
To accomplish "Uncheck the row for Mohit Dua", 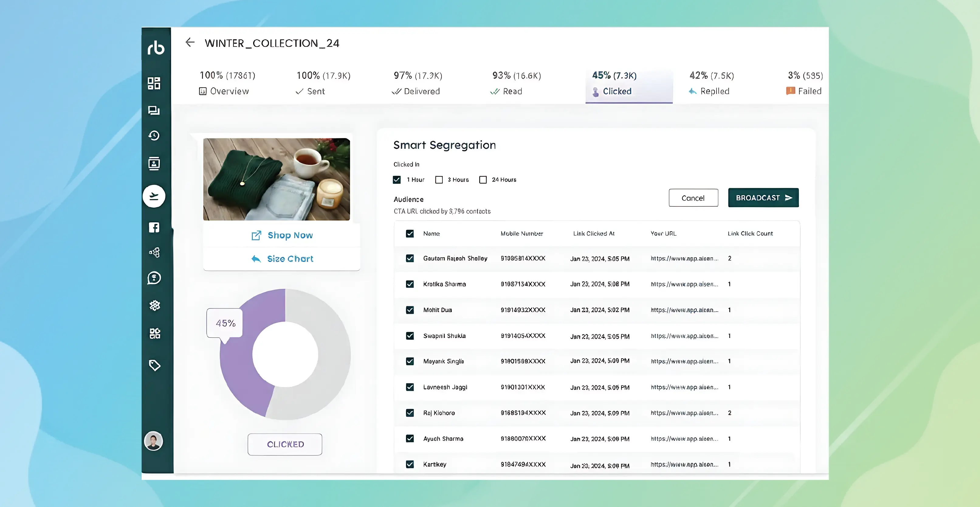I will (410, 310).
